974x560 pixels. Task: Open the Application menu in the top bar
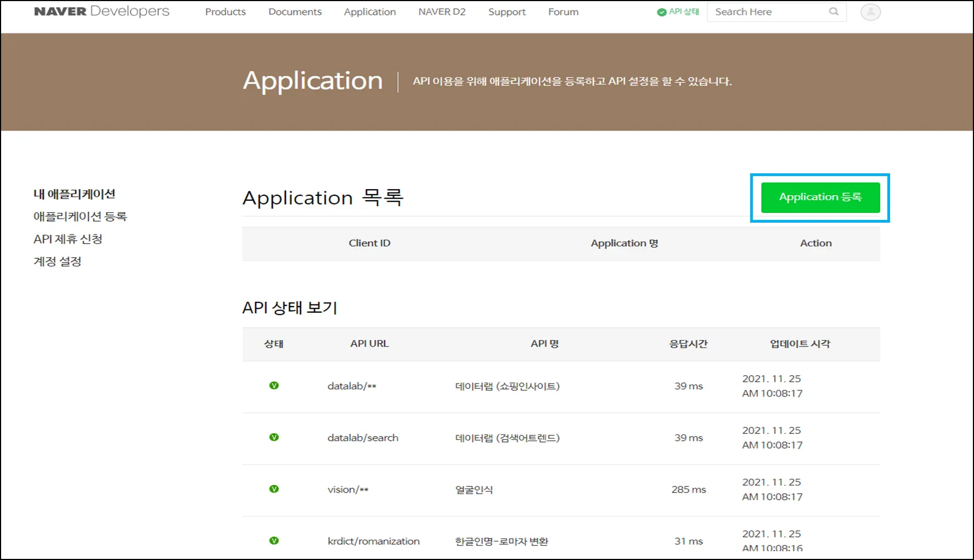[x=369, y=12]
